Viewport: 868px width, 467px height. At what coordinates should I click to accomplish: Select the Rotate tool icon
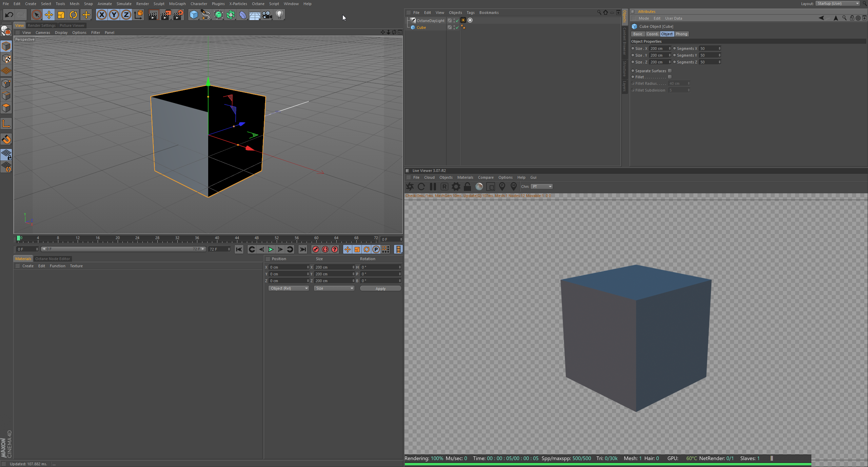coord(73,15)
